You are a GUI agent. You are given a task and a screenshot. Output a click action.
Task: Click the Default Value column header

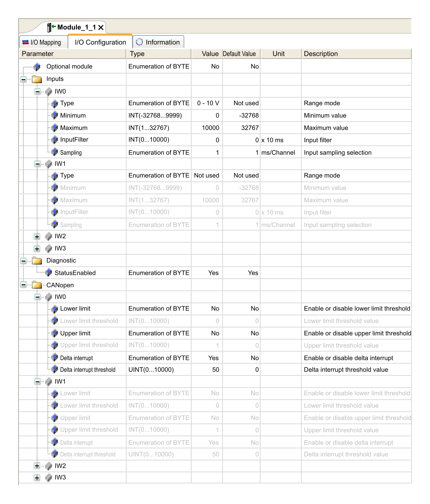point(241,54)
